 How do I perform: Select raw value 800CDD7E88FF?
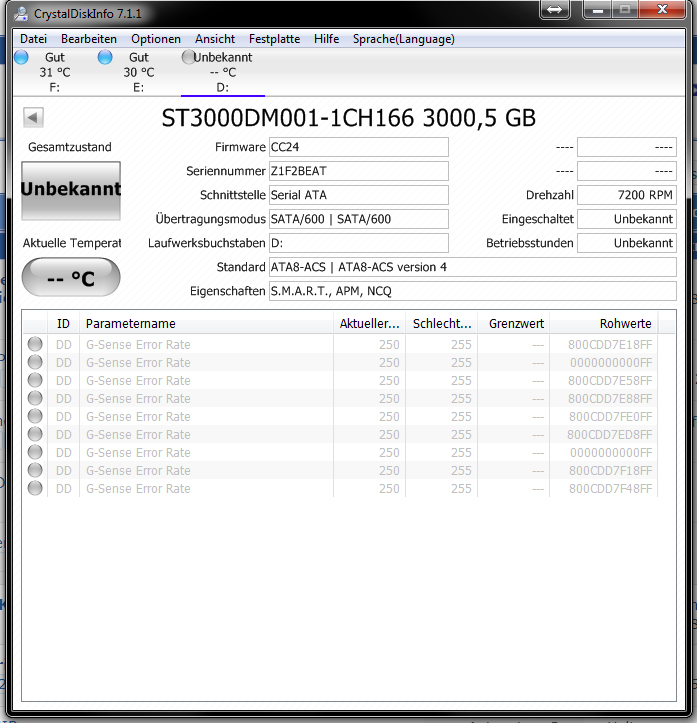610,399
